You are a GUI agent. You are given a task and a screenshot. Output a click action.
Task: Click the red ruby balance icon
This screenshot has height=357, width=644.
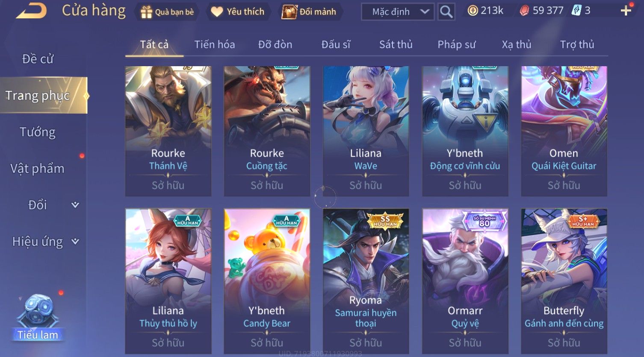(x=524, y=11)
